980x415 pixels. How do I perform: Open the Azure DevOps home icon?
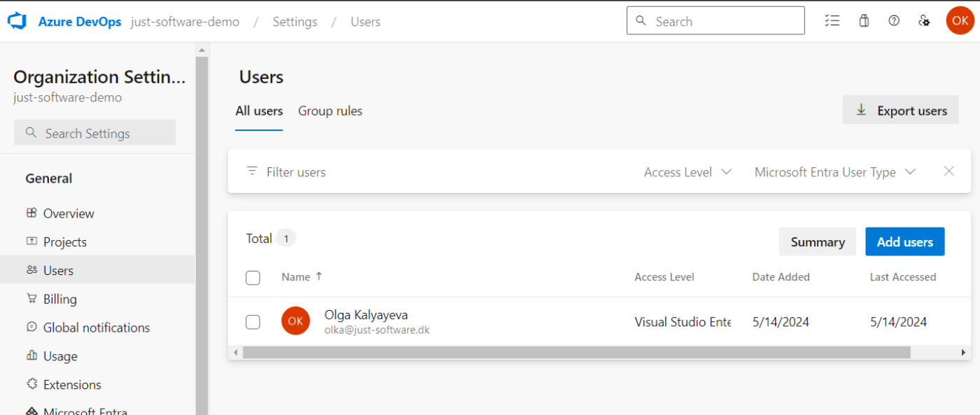pos(17,20)
